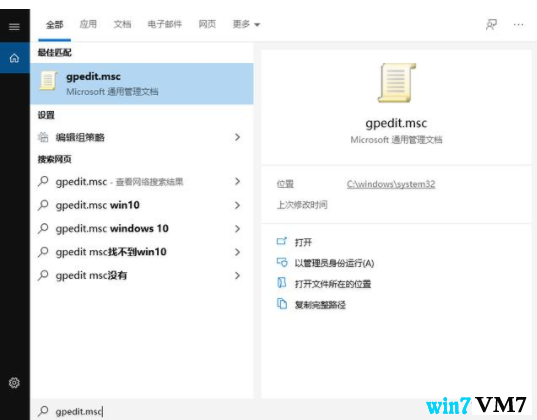Select the 编辑组策略 settings icon
This screenshot has height=420, width=537.
pyautogui.click(x=43, y=137)
